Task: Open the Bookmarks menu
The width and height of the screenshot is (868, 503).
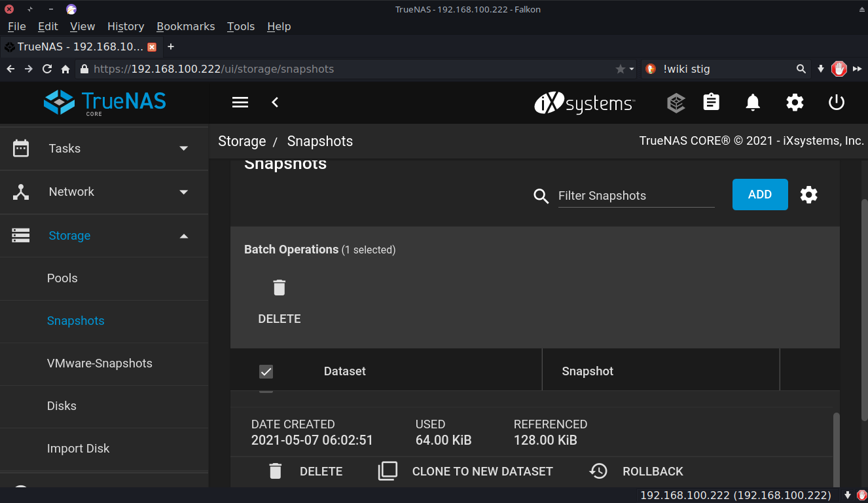Action: 186,26
